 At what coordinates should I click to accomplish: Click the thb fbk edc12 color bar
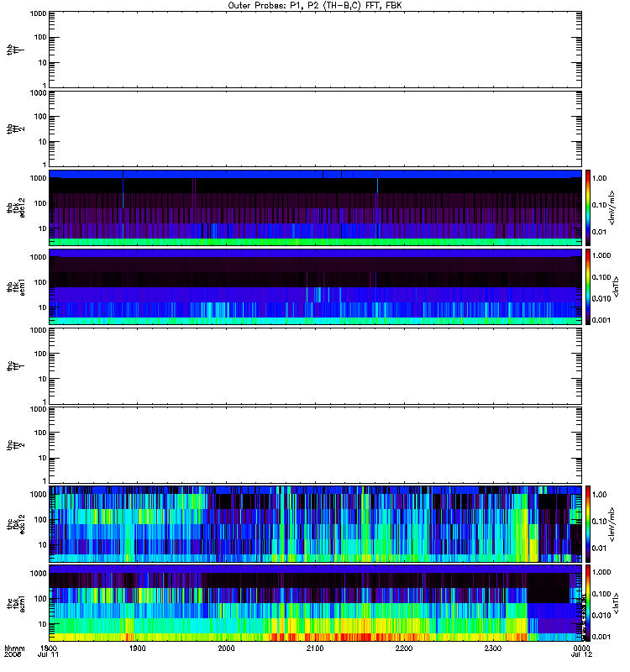click(588, 207)
